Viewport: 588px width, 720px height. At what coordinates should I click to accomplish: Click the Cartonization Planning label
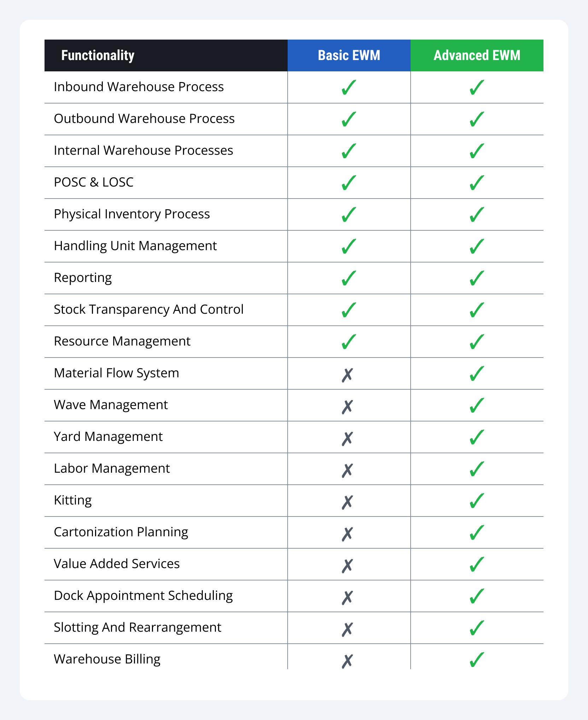pos(121,532)
